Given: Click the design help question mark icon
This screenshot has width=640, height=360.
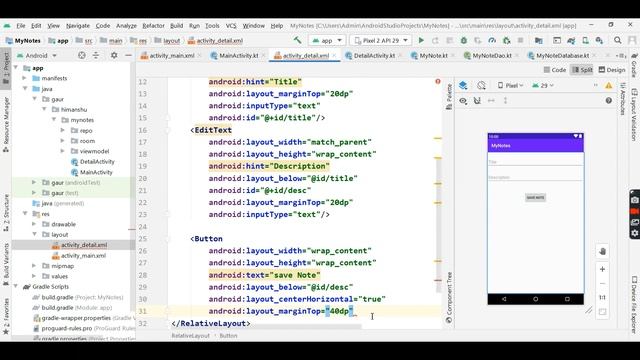Looking at the screenshot, I should tap(609, 100).
